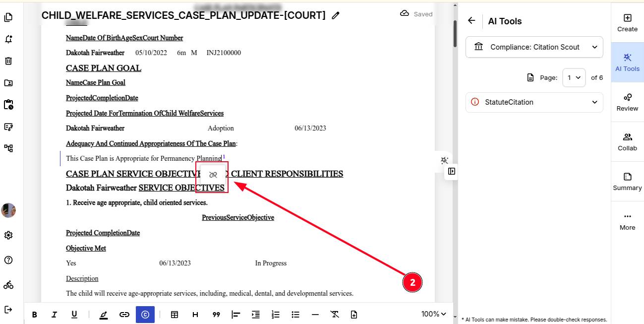This screenshot has width=644, height=324.
Task: Open the trash icon in left sidebar
Action: [8, 61]
